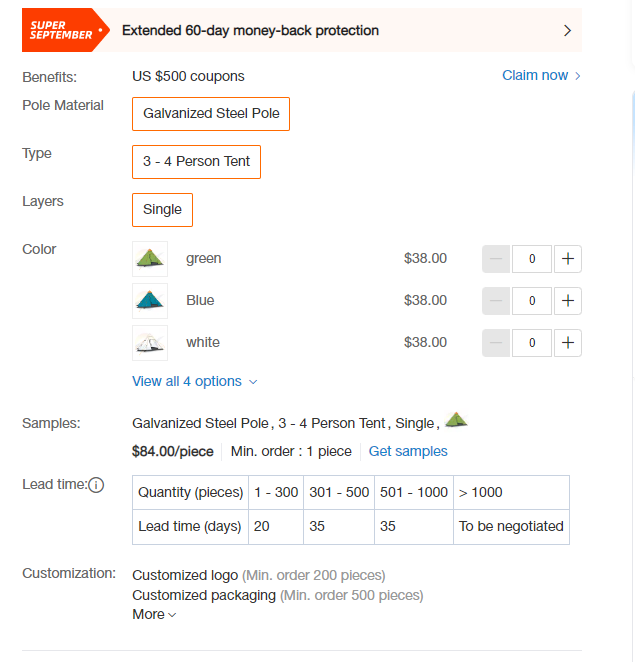Click the Super September banner arrow
The image size is (635, 662).
coord(567,30)
